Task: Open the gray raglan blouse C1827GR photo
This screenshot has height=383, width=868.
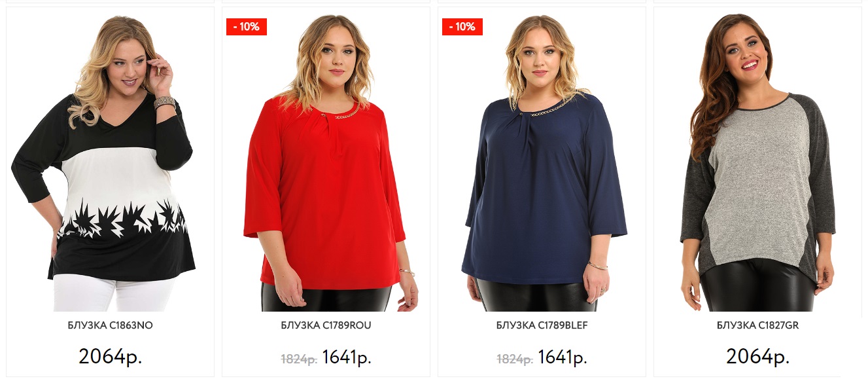Action: [757, 162]
